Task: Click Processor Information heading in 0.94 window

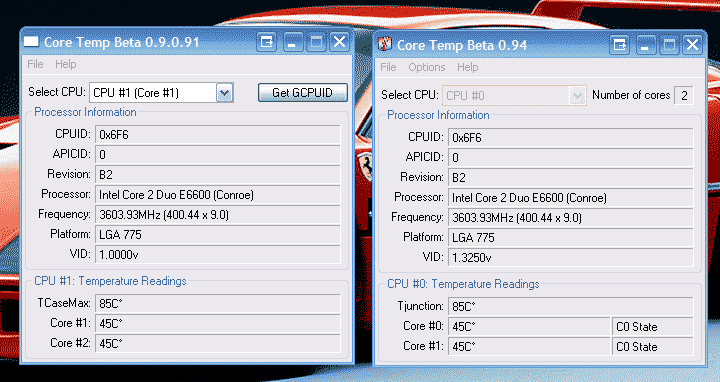Action: (438, 115)
